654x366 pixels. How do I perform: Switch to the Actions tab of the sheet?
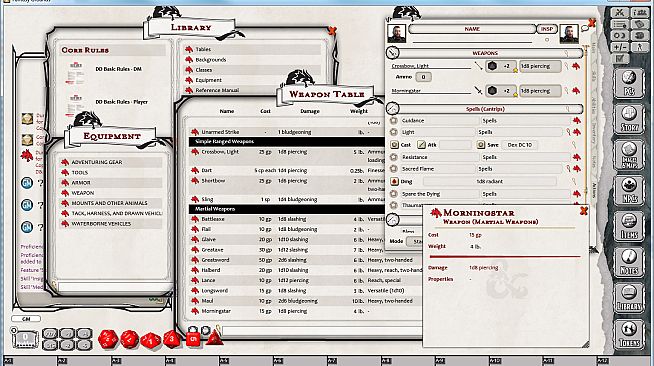(x=594, y=190)
